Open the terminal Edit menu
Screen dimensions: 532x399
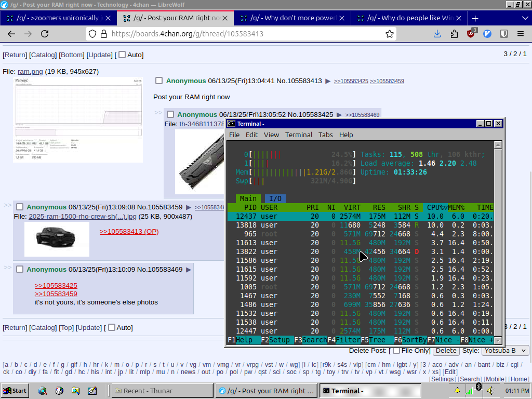tap(251, 135)
